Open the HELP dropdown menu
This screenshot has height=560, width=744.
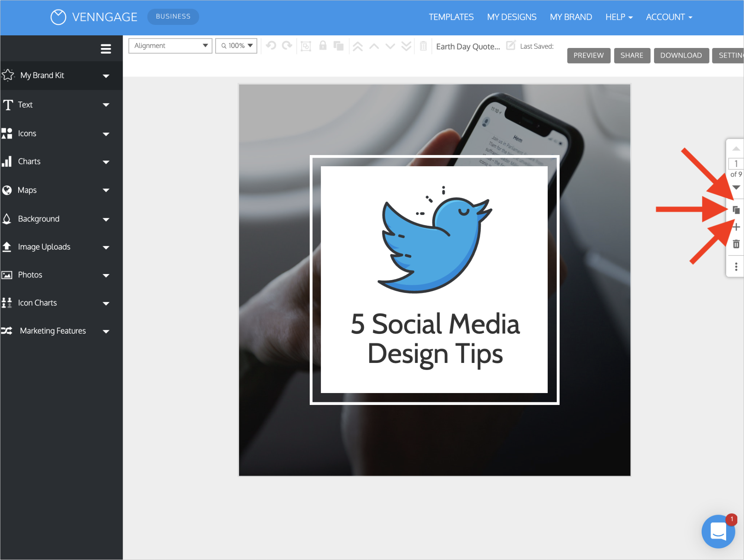tap(619, 17)
